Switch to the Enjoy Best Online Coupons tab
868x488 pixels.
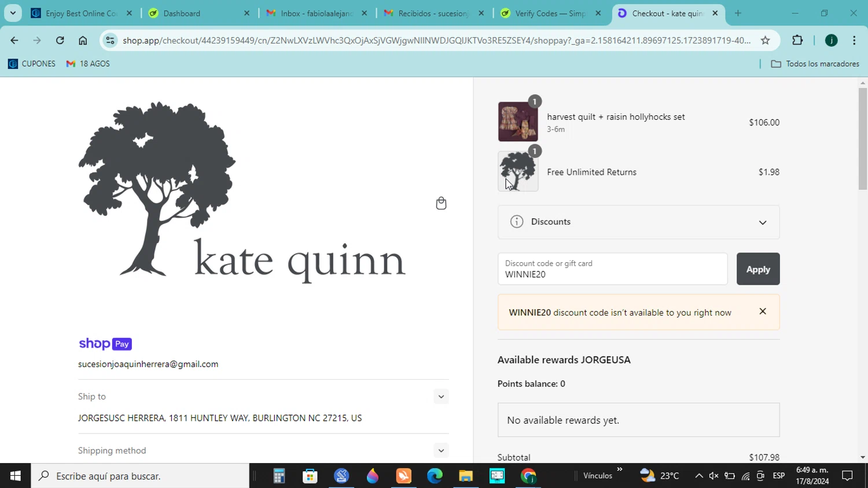[x=81, y=13]
